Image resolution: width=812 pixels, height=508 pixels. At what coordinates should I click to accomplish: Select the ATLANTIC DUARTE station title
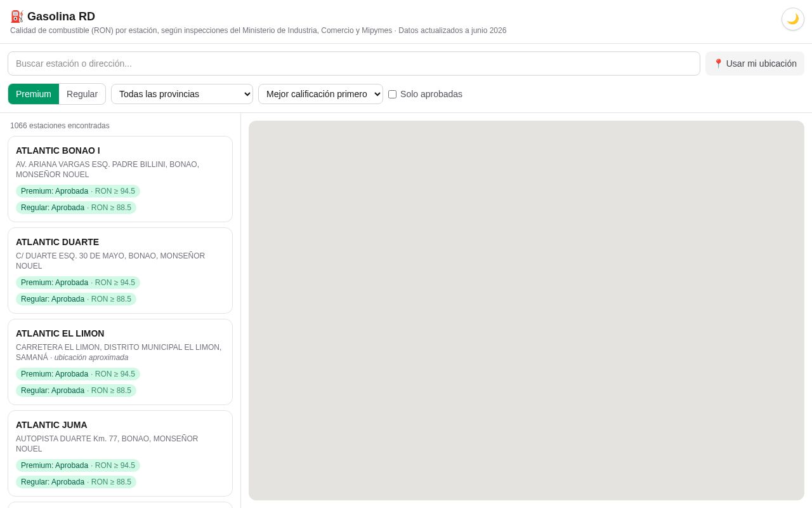[57, 242]
